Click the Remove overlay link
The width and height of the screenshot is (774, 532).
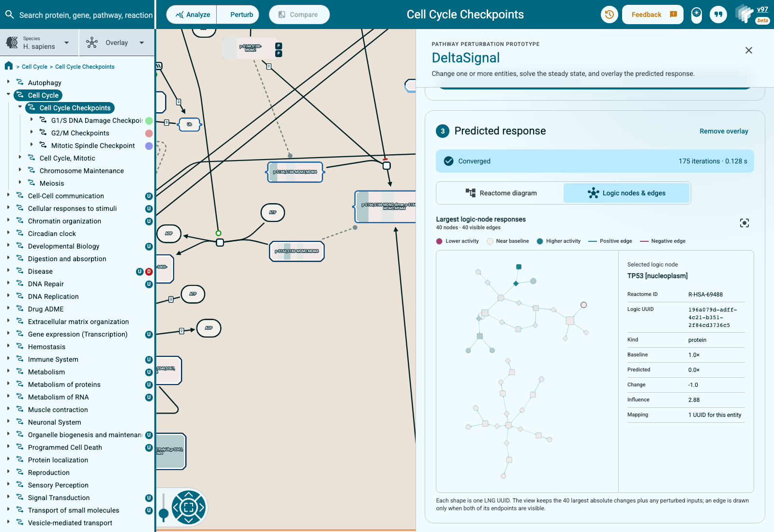(724, 131)
